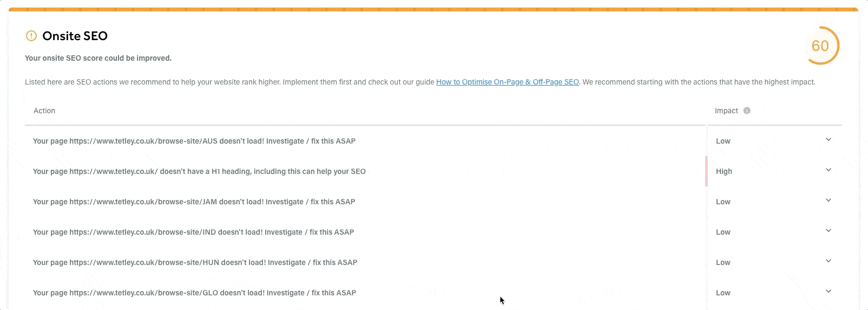
Task: Select the browse-site/JAM doesn't load action text
Action: point(194,202)
